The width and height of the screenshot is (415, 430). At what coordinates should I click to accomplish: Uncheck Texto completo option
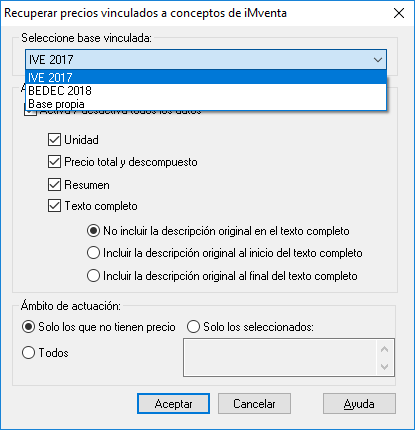[x=54, y=206]
